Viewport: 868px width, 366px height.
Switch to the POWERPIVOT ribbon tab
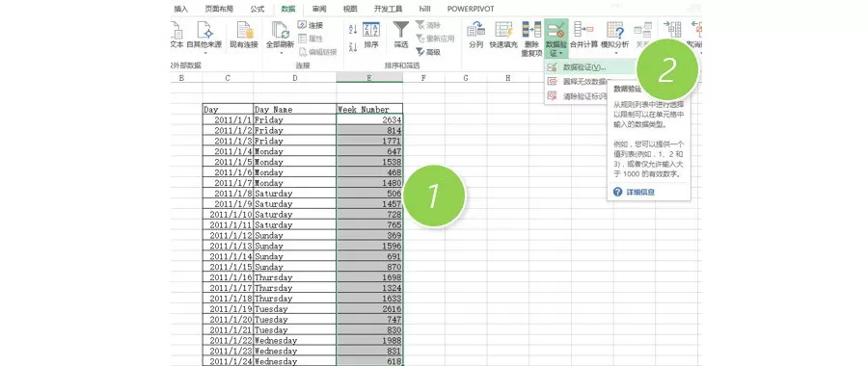click(x=471, y=9)
